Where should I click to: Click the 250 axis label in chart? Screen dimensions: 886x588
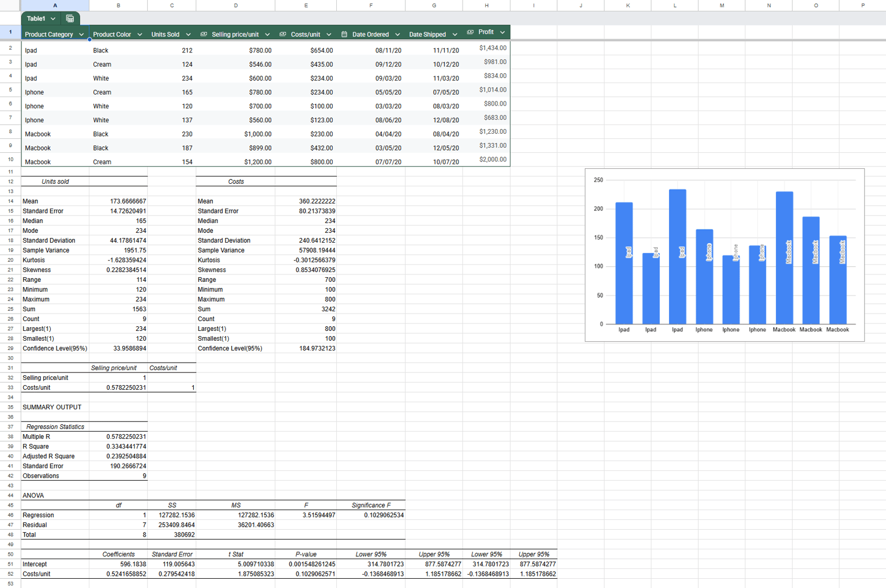(598, 180)
